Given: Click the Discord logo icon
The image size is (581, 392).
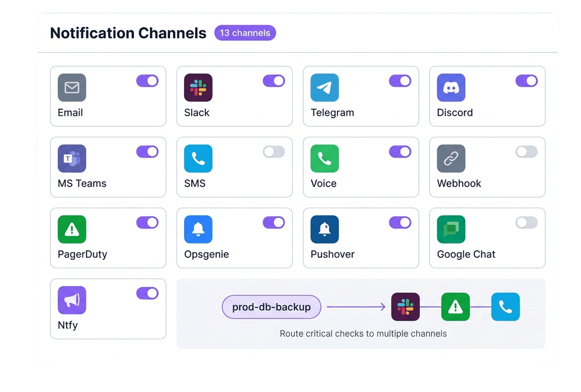Looking at the screenshot, I should point(451,88).
